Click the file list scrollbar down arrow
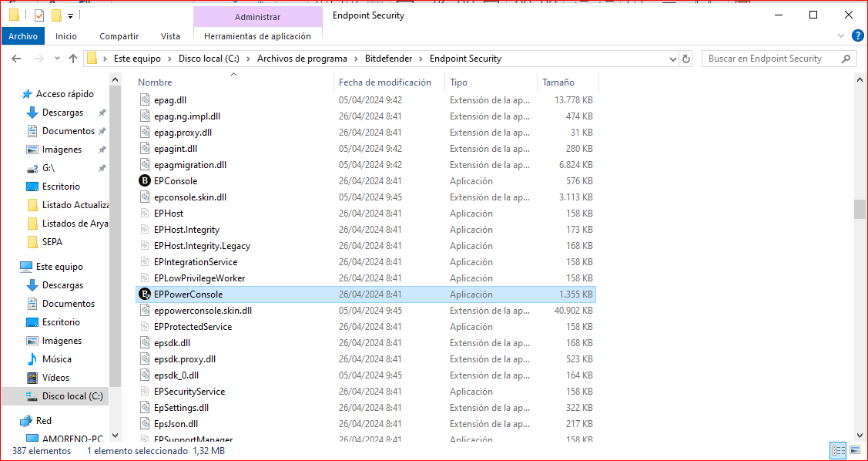 tap(860, 436)
